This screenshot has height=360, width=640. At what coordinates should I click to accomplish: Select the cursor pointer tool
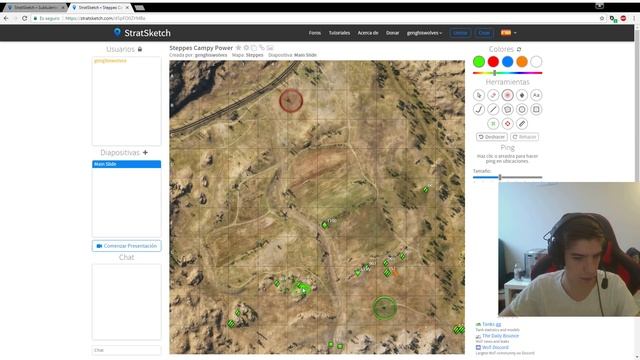[x=479, y=95]
